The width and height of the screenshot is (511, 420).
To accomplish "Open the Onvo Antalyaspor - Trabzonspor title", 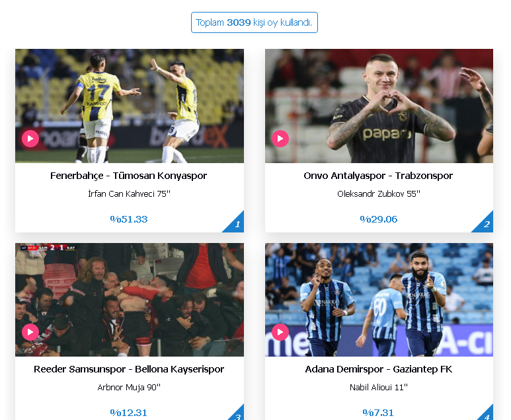I will pos(378,176).
